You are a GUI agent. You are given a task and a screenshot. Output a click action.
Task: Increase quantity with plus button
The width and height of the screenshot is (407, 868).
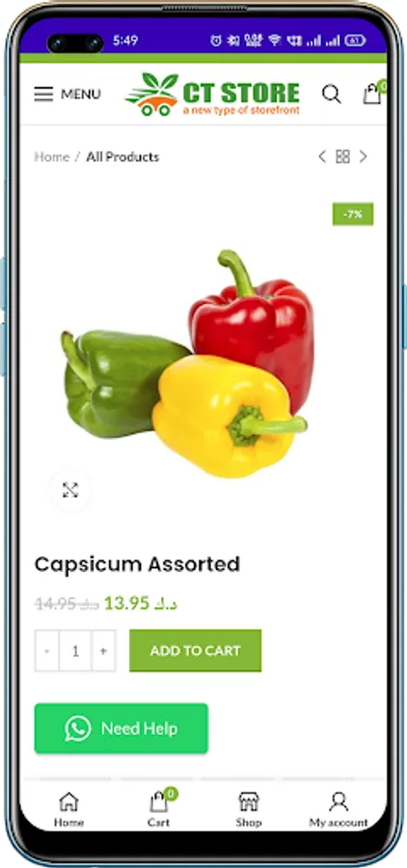point(103,651)
